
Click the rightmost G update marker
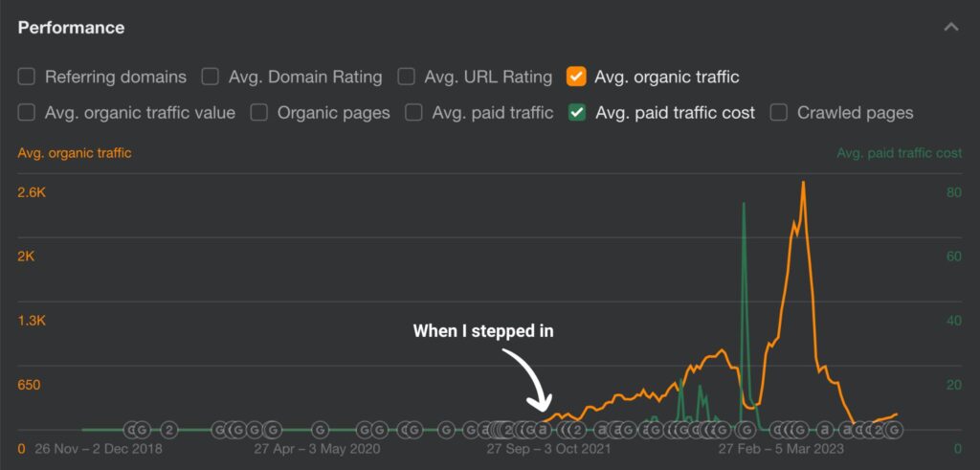coord(894,430)
